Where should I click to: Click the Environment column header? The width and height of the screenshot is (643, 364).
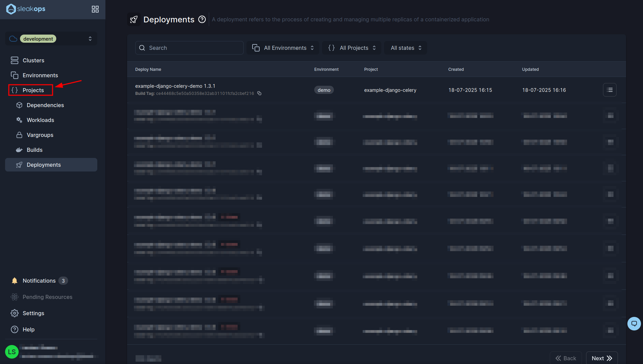coord(326,69)
